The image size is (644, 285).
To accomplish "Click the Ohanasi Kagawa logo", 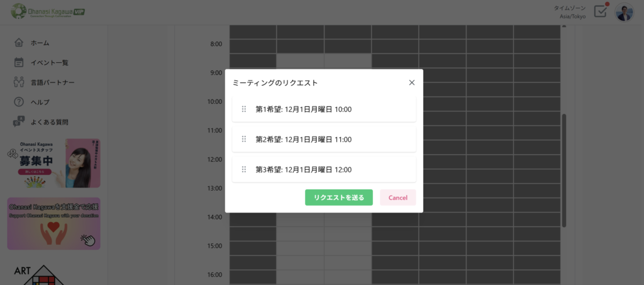I will (x=47, y=12).
